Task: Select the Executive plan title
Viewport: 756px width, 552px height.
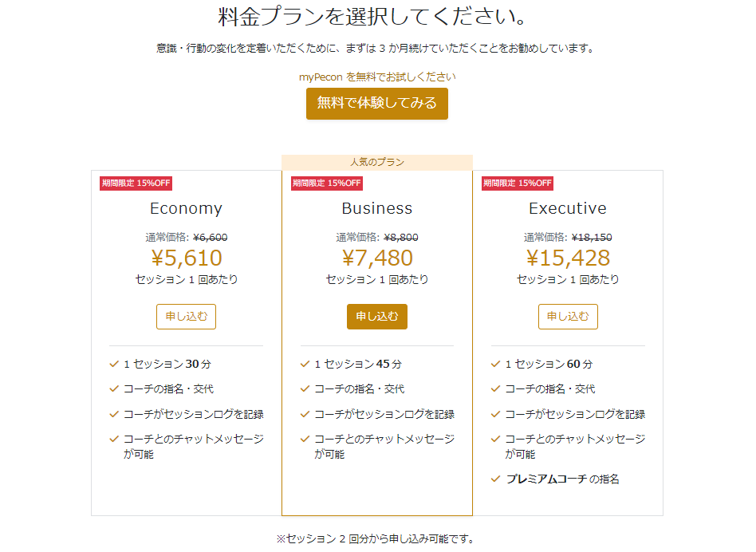Action: tap(568, 208)
